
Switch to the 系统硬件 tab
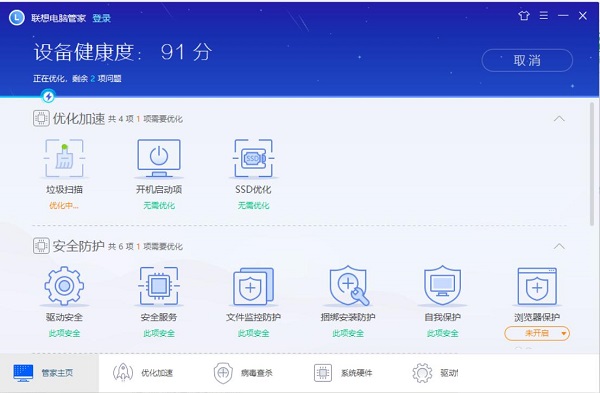(343, 373)
